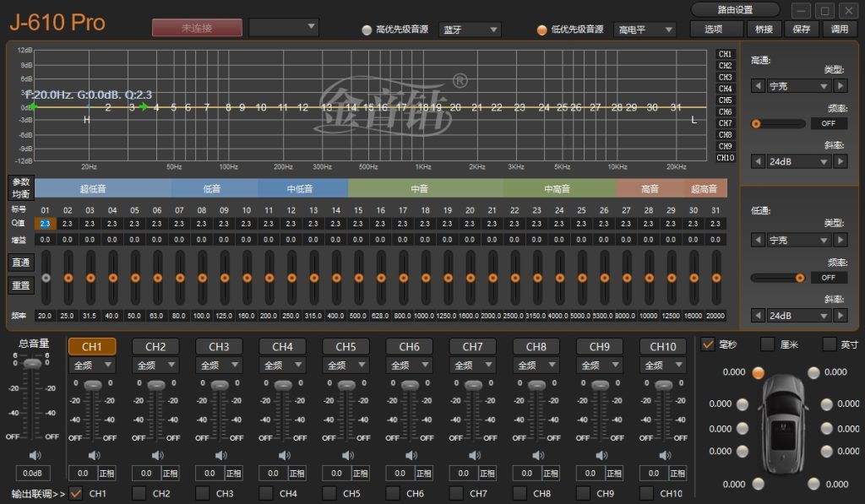Screen dimensions: 865x504
Task: Open the high-pass (高通) 24dB slope dropdown
Action: (x=799, y=161)
